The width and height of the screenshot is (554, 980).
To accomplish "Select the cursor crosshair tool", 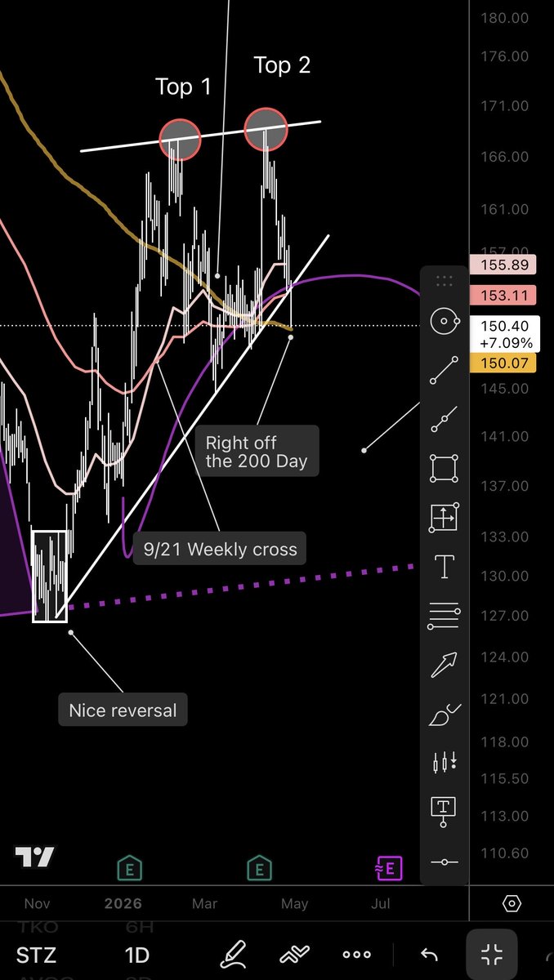I will coord(444,321).
